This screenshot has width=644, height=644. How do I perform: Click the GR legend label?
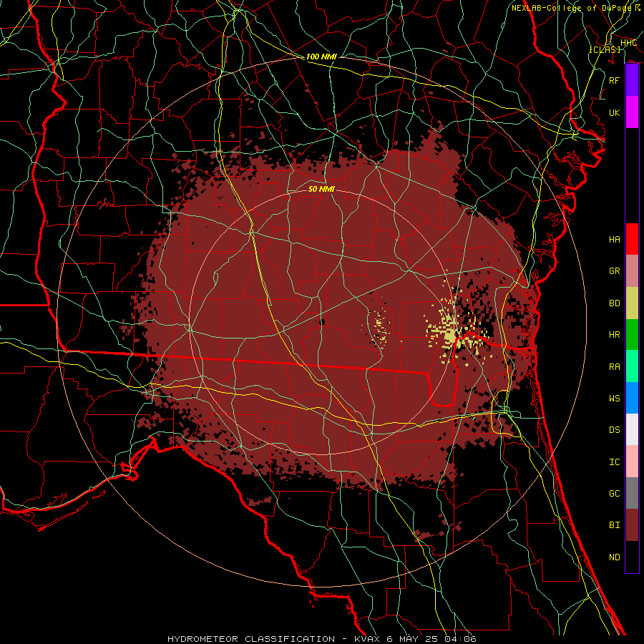click(x=615, y=271)
